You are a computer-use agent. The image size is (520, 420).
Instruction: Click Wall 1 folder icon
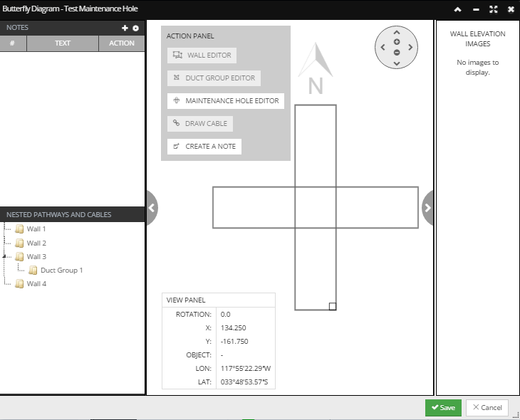coord(19,229)
